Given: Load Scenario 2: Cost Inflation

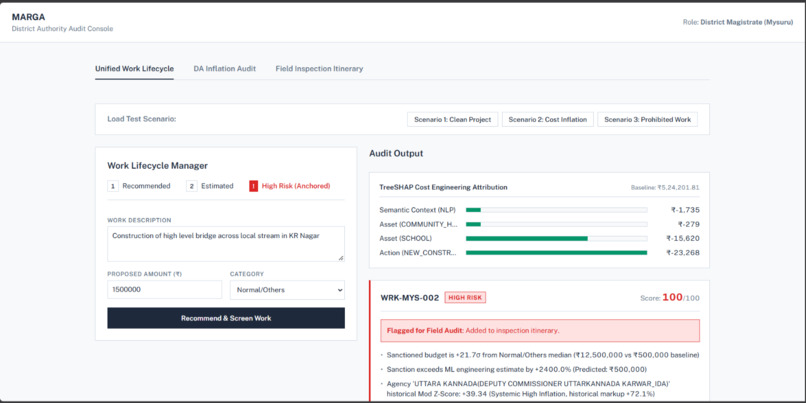Looking at the screenshot, I should pos(547,119).
